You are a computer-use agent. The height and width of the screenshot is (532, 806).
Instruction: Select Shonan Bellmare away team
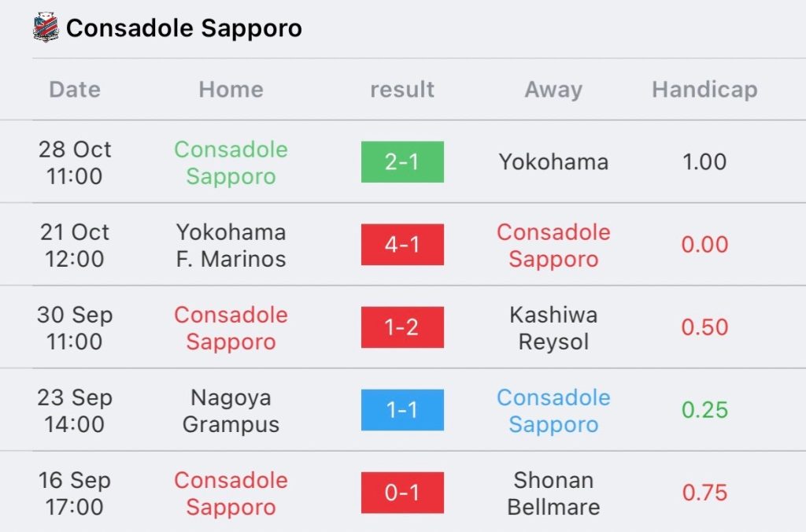[x=553, y=493]
